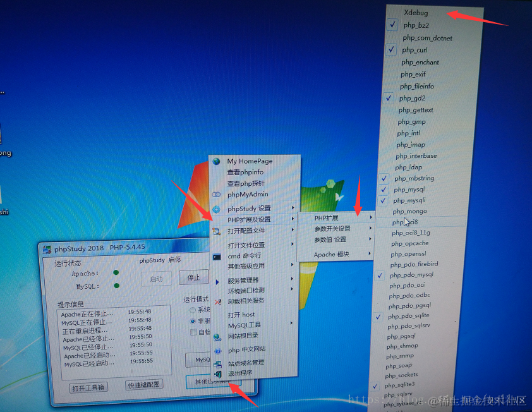Choose 查看phpinfo from the menu

[245, 173]
